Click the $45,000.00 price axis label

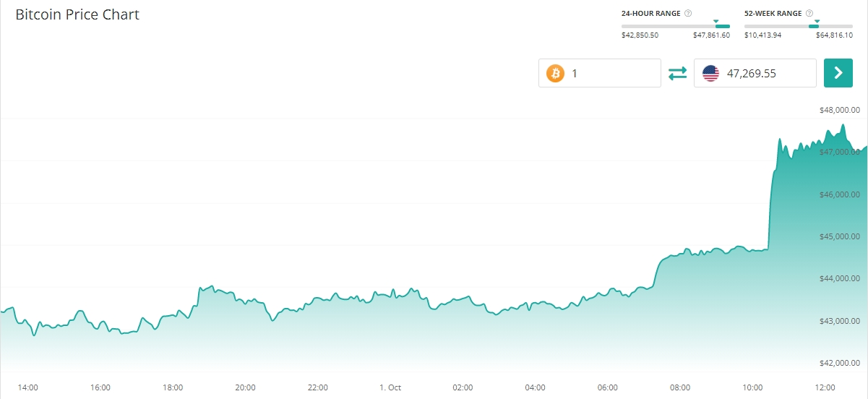[x=839, y=236]
